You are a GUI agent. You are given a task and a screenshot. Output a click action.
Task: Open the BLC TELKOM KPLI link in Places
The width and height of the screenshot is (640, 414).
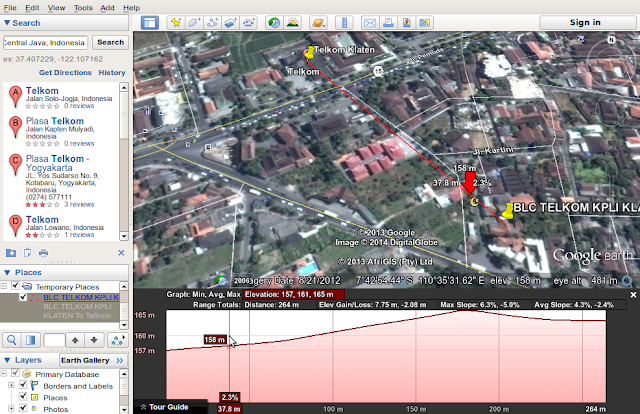tap(81, 297)
